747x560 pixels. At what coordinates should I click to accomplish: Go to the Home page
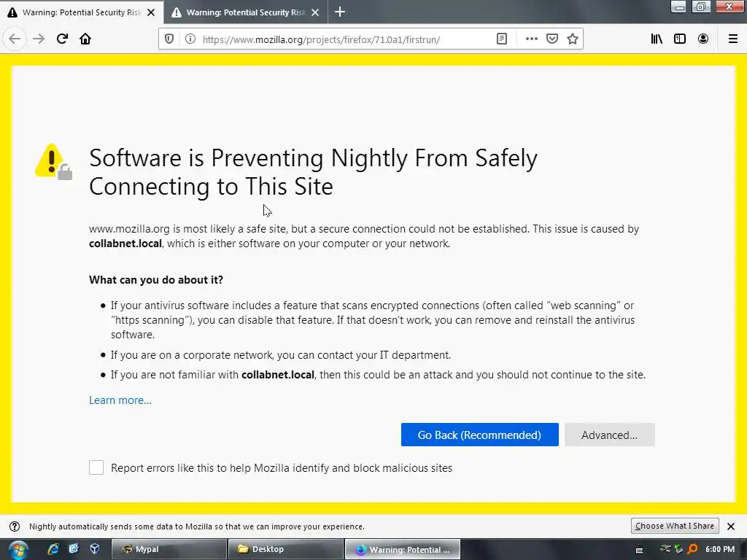pos(85,39)
